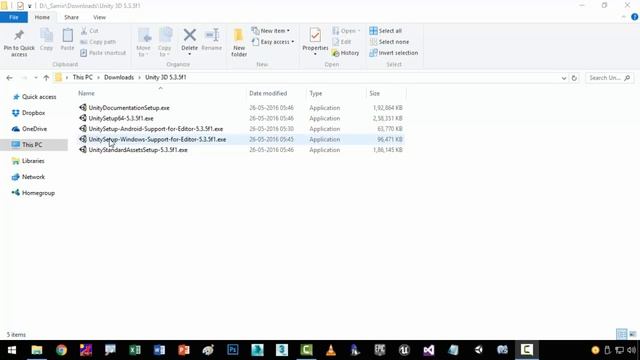Click Select none in ribbon

click(x=389, y=42)
